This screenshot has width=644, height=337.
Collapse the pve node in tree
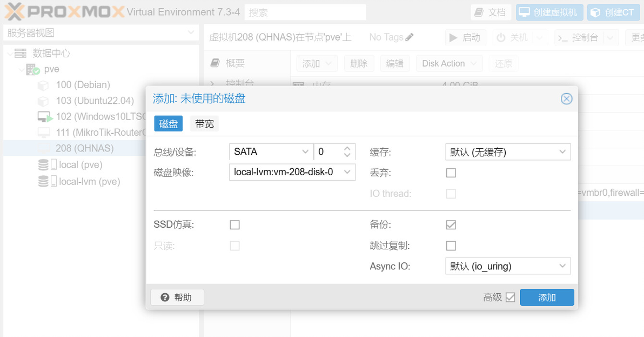[22, 69]
